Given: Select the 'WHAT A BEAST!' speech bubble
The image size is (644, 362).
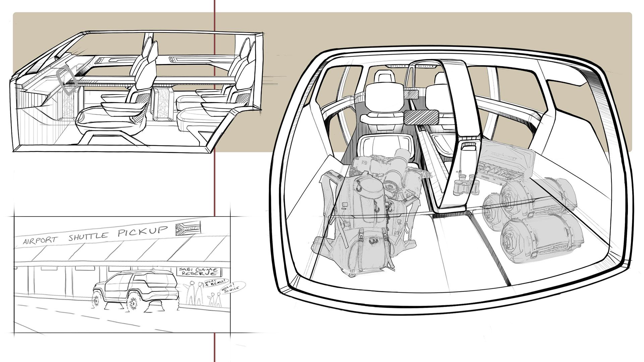Looking at the screenshot, I should point(216,283).
